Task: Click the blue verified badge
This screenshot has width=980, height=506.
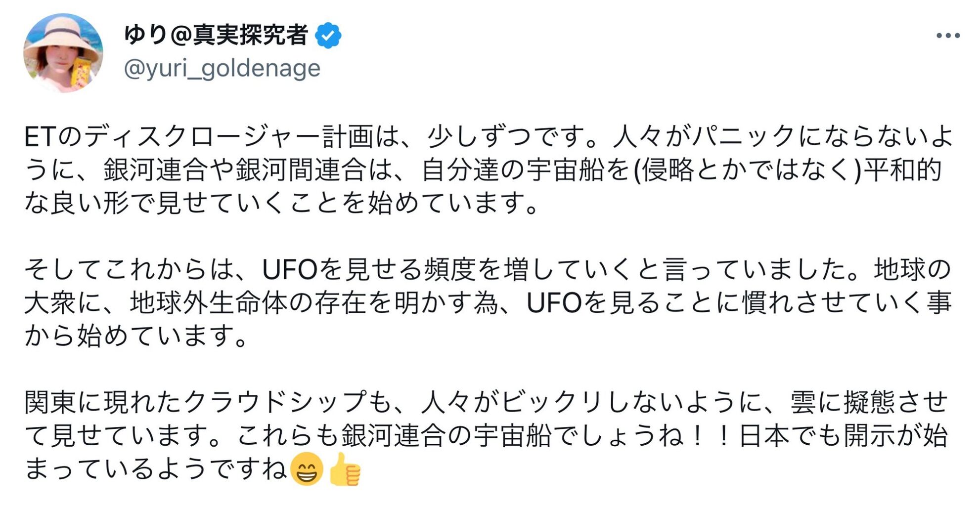Action: [x=328, y=36]
